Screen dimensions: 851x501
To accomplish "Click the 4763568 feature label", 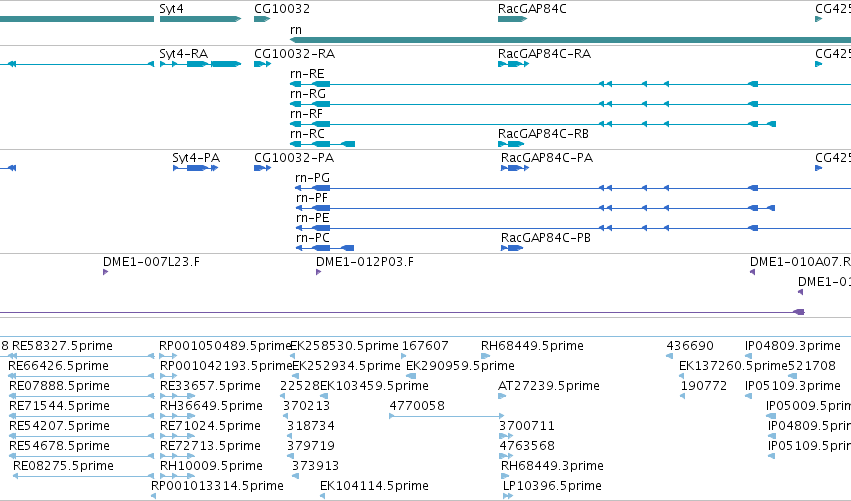I will (526, 446).
